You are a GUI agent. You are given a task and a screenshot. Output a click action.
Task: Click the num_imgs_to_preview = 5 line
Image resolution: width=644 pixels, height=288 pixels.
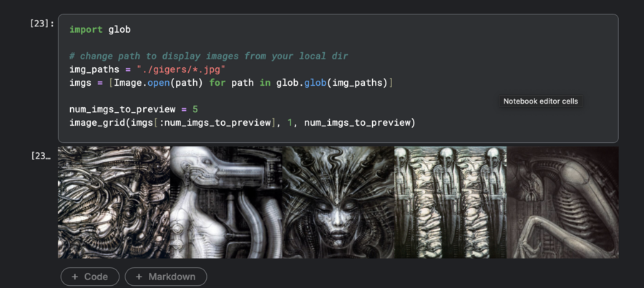[134, 109]
